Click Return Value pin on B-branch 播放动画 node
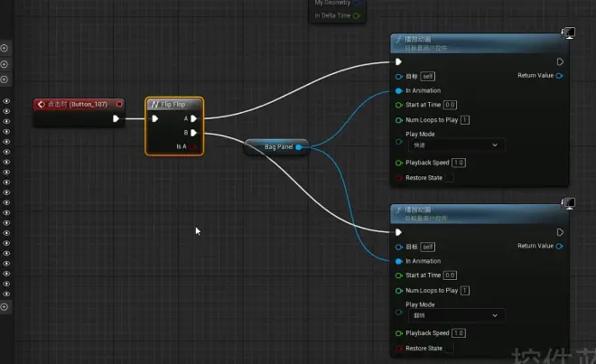Image resolution: width=596 pixels, height=364 pixels. click(x=559, y=246)
